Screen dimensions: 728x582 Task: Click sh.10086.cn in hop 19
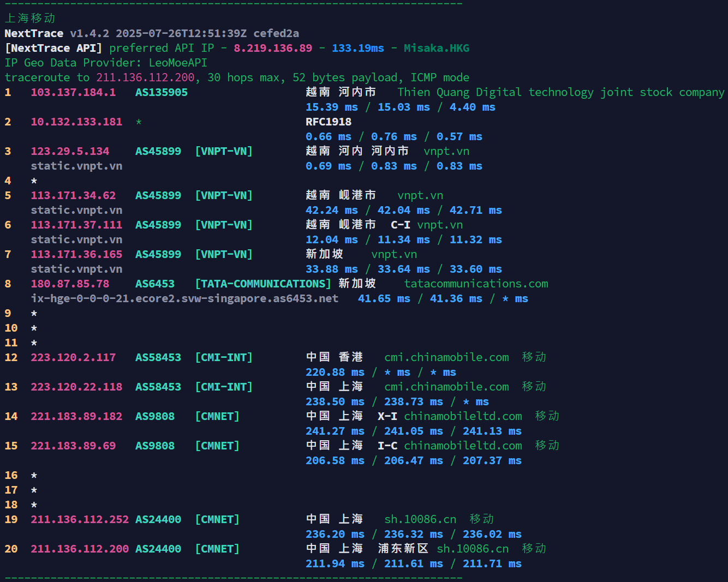[420, 519]
